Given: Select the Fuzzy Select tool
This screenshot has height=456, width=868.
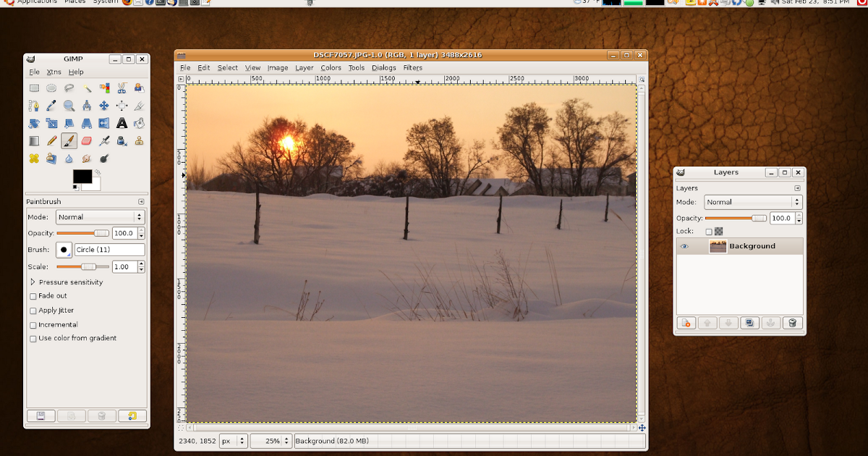Looking at the screenshot, I should (85, 88).
